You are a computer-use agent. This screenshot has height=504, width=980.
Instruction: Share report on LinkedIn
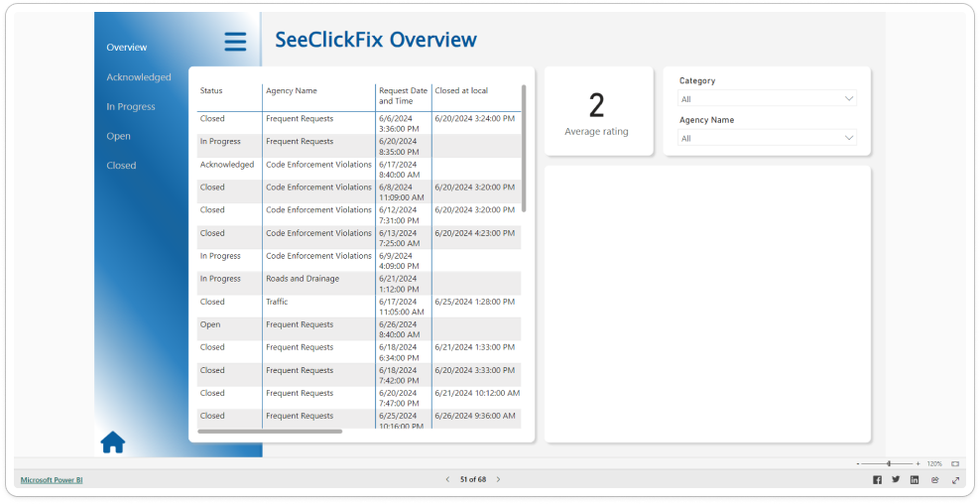pos(915,479)
